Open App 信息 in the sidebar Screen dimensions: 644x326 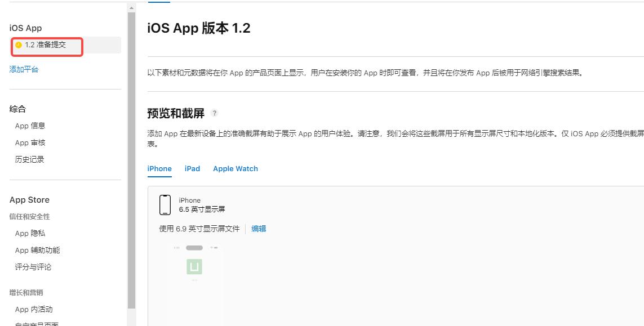click(x=30, y=126)
